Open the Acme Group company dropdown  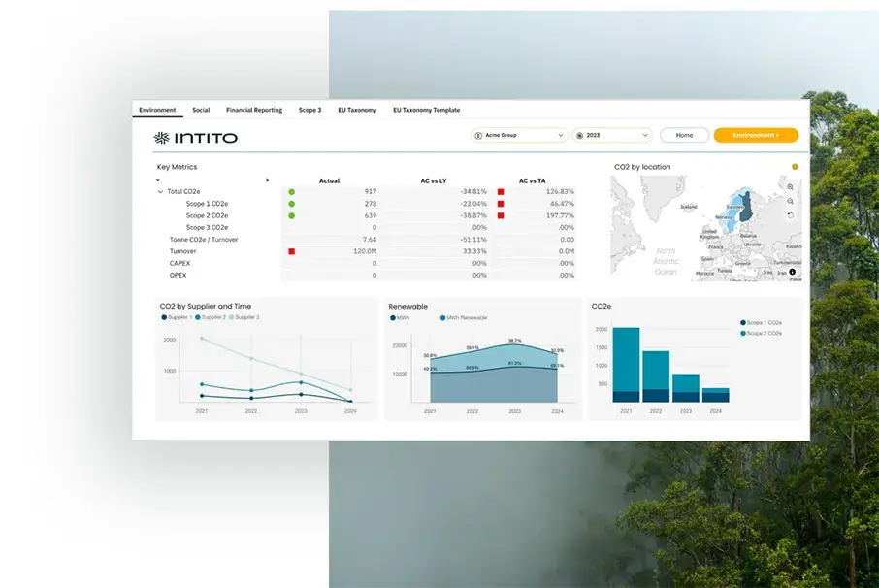tap(519, 135)
